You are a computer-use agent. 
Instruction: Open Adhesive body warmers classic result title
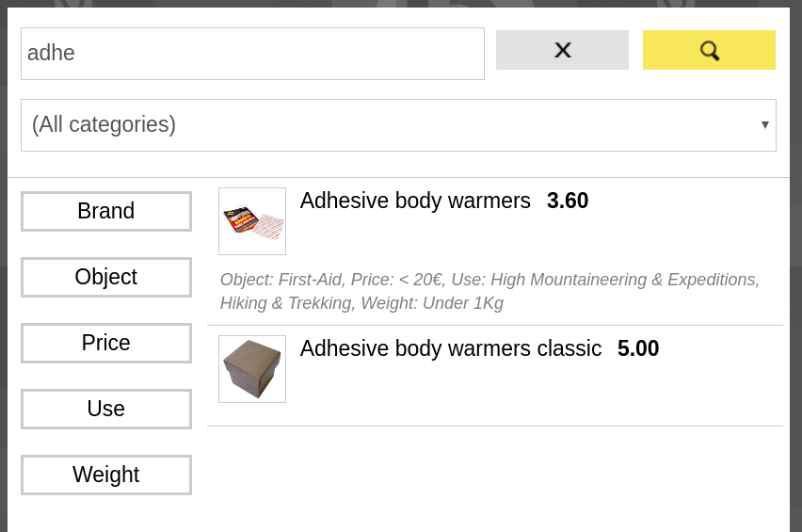click(x=450, y=348)
